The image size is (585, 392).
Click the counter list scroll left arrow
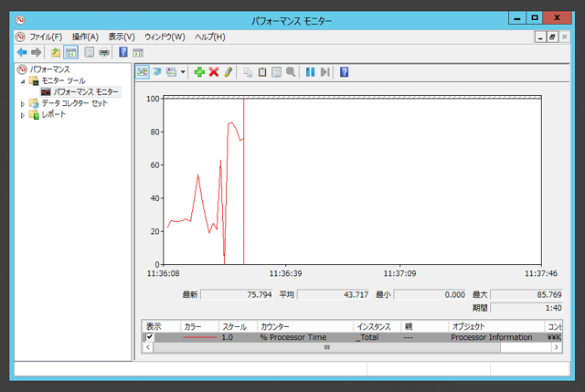(x=148, y=347)
